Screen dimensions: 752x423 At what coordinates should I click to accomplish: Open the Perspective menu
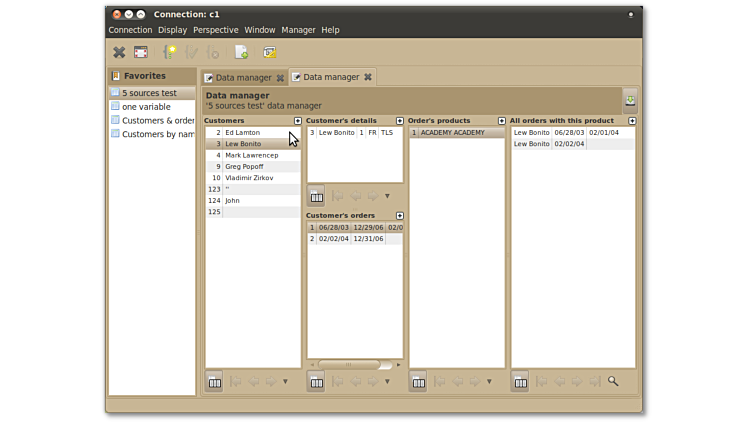tap(215, 30)
